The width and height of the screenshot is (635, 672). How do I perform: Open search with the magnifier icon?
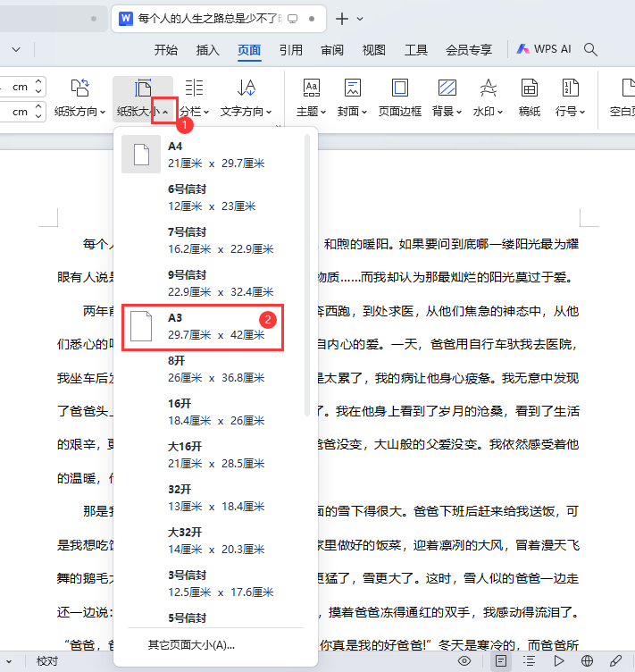tap(590, 49)
